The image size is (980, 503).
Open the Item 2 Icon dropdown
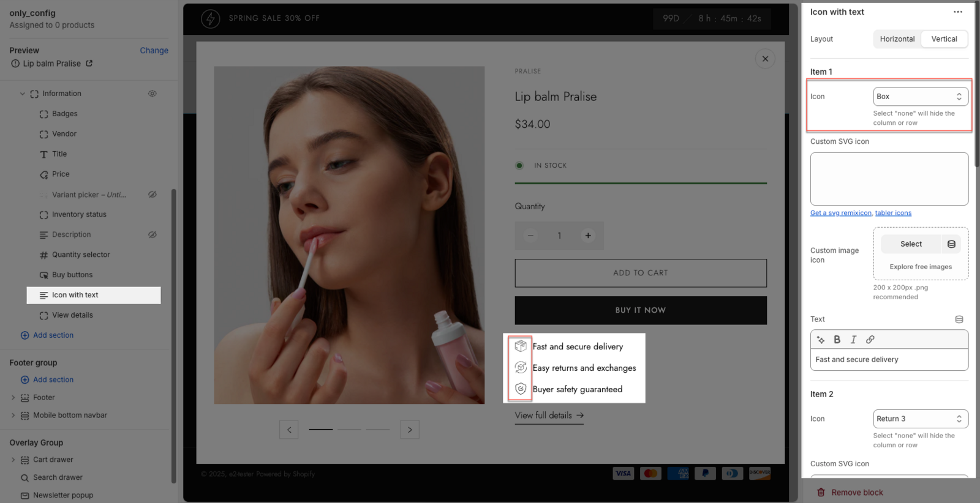tap(920, 419)
